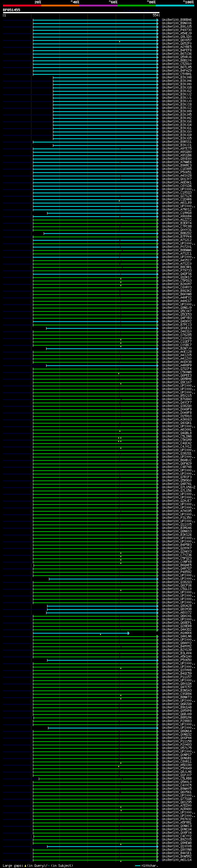Open hit UniRef100_B9RBH6
The height and width of the screenshot is (868, 197).
point(176,20)
